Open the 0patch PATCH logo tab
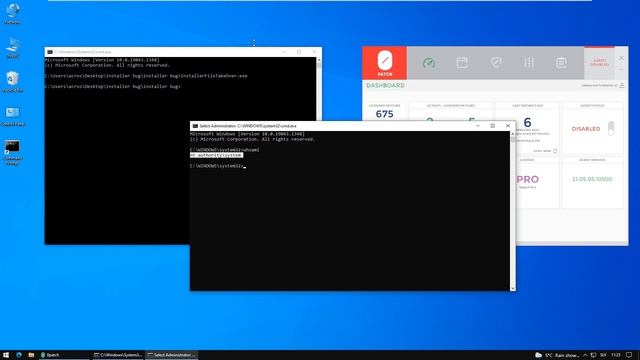The height and width of the screenshot is (360, 640). click(x=384, y=63)
